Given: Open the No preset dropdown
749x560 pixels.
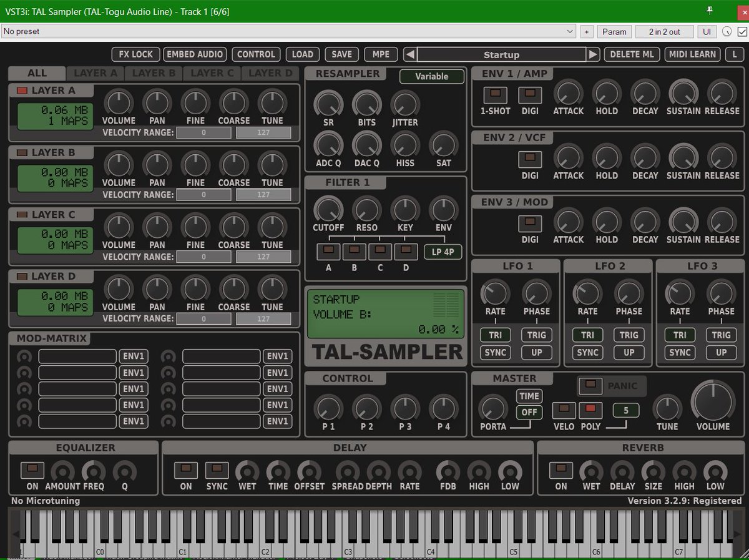Looking at the screenshot, I should click(288, 31).
